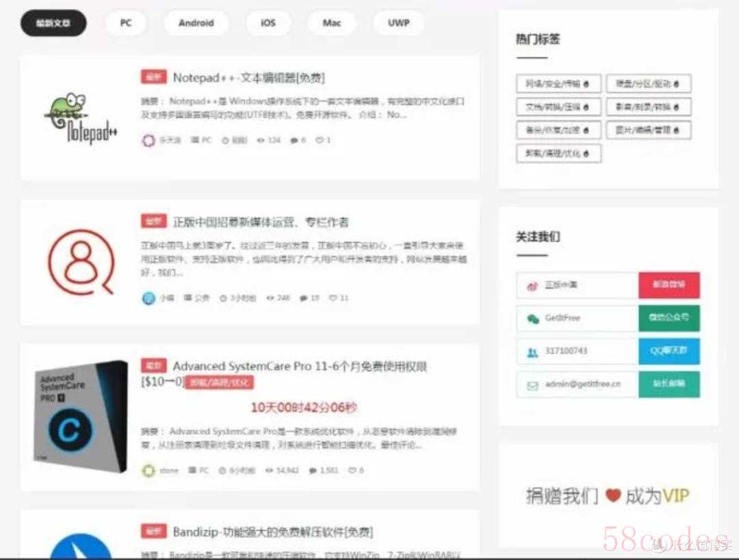Screen dimensions: 739x560
Task: Switch to the PC category tab
Action: tap(125, 23)
